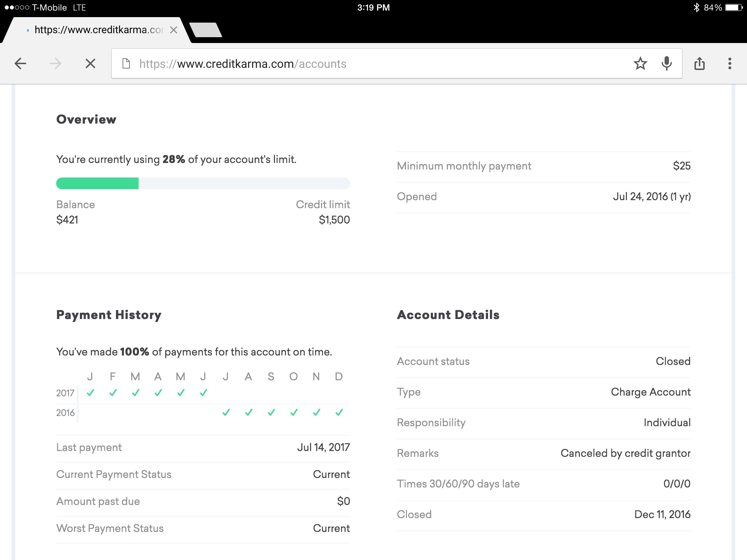
Task: Tap January 2017 payment checkmark
Action: click(x=90, y=393)
